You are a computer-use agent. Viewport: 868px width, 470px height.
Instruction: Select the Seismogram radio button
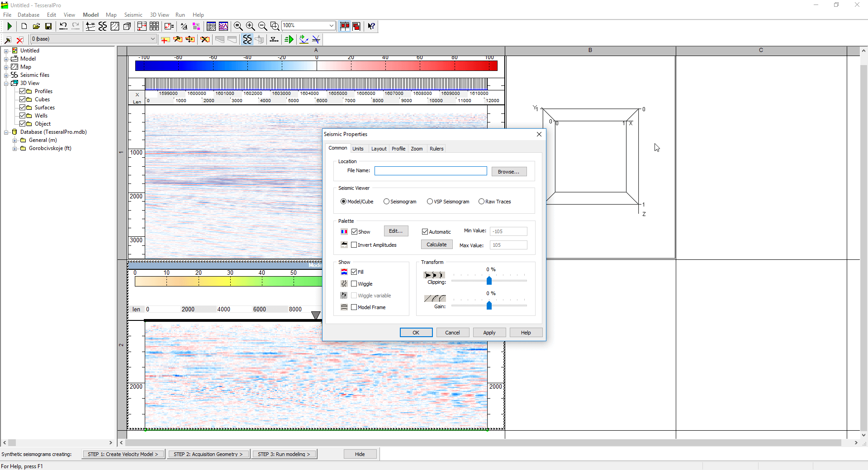(x=386, y=201)
